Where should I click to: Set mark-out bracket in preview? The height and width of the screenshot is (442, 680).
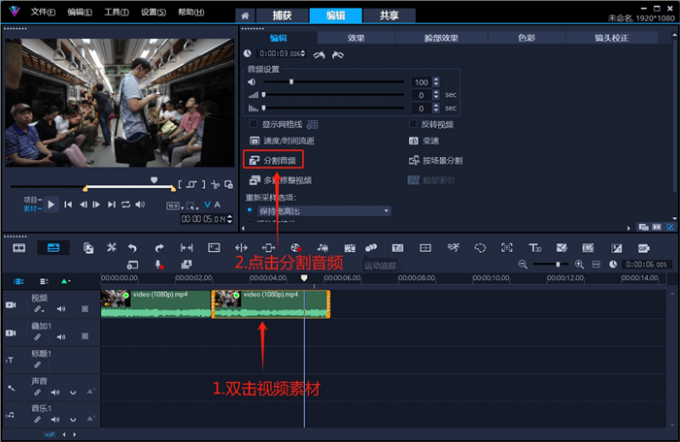tap(203, 184)
